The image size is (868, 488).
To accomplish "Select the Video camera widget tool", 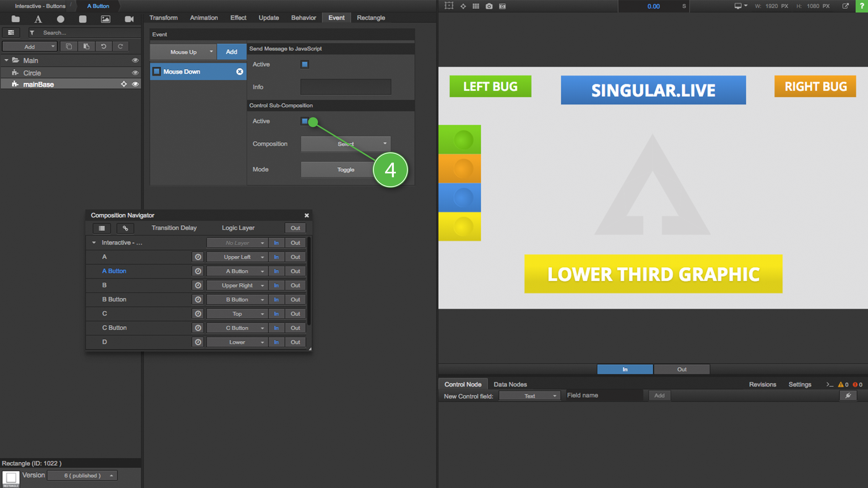I will tap(129, 19).
